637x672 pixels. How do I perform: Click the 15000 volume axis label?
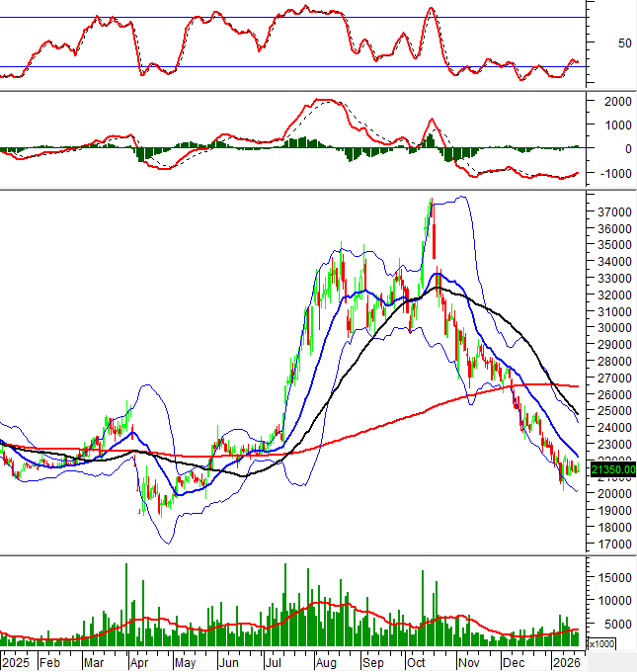(x=615, y=576)
